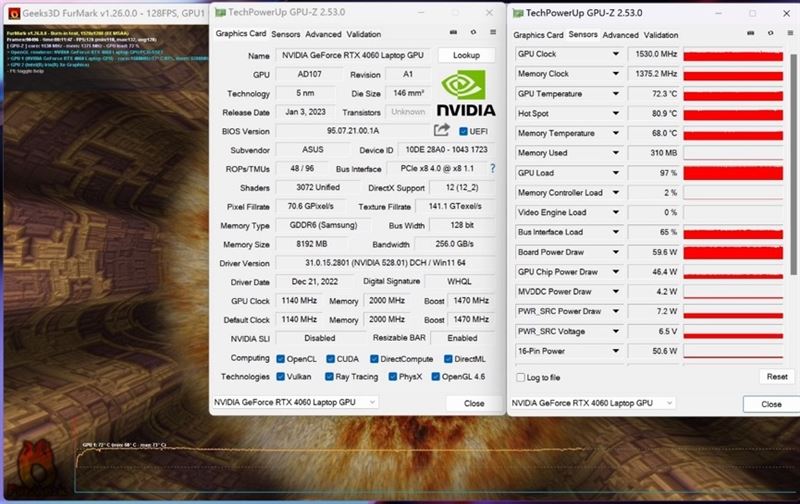Screen dimensions: 800x504
Task: Select Graphics Card tab in left GPU-Z
Action: (x=240, y=33)
